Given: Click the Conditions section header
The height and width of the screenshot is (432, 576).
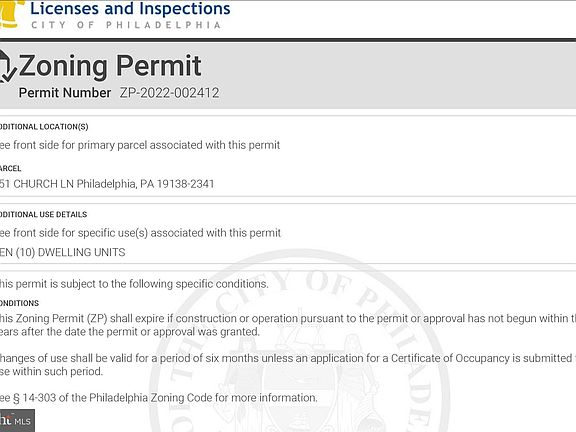Looking at the screenshot, I should (x=19, y=303).
